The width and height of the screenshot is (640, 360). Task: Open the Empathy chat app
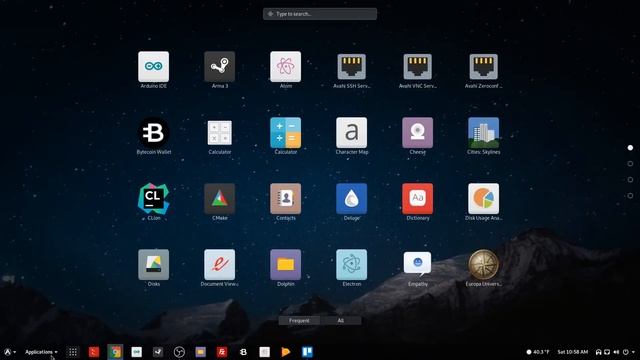pos(418,264)
